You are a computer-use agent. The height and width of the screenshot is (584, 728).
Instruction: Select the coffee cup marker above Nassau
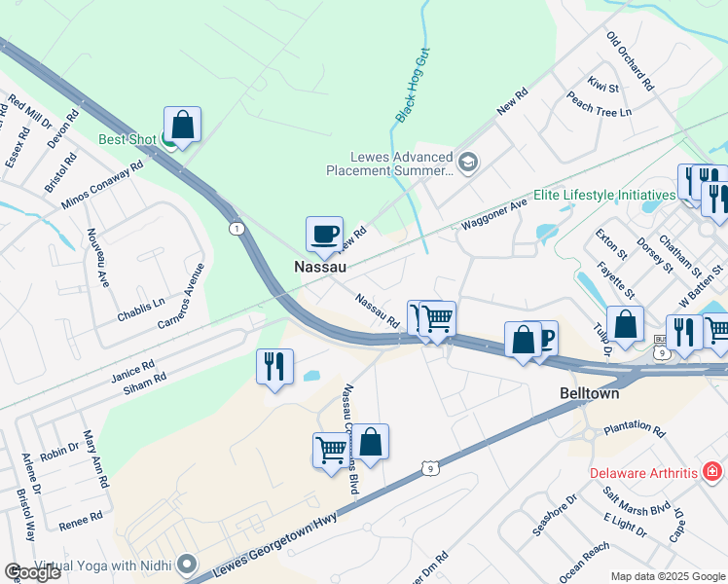tap(324, 235)
